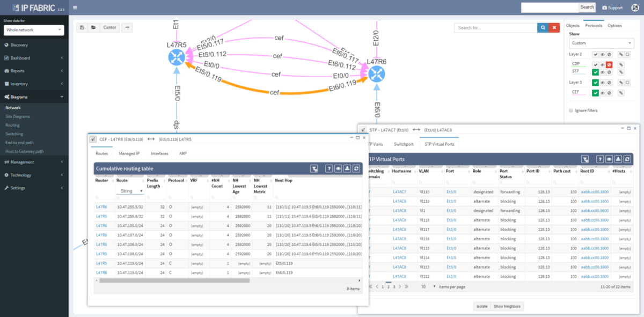
Task: Download routing table using export icon
Action: tap(347, 168)
